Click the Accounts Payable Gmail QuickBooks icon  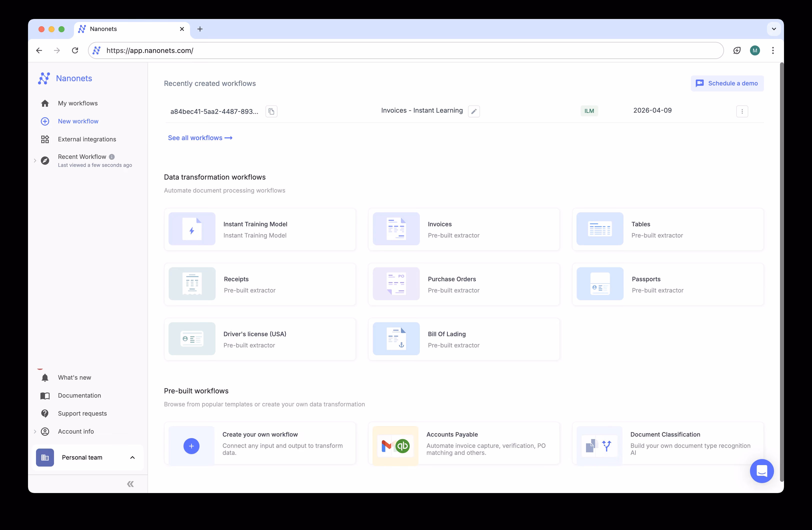[x=396, y=446]
